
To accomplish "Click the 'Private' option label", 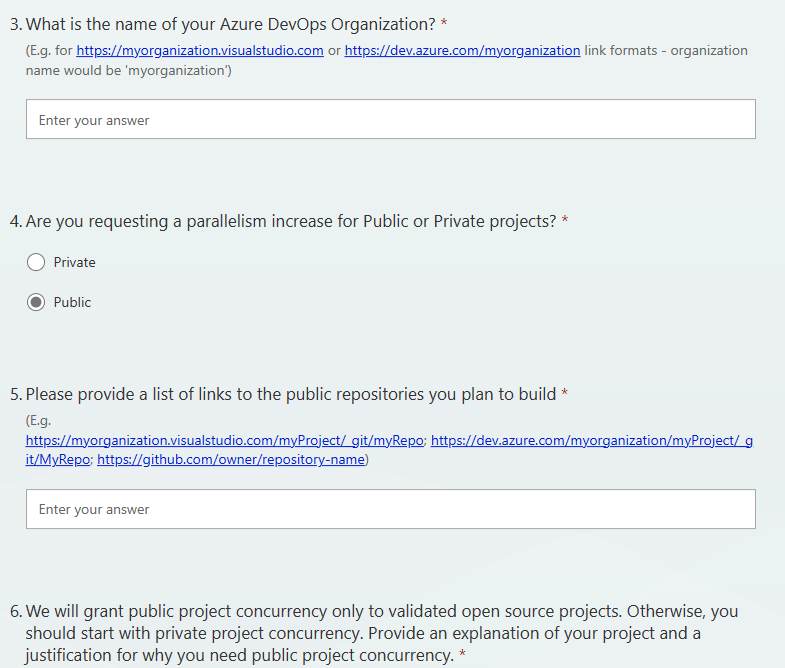I will pos(74,262).
